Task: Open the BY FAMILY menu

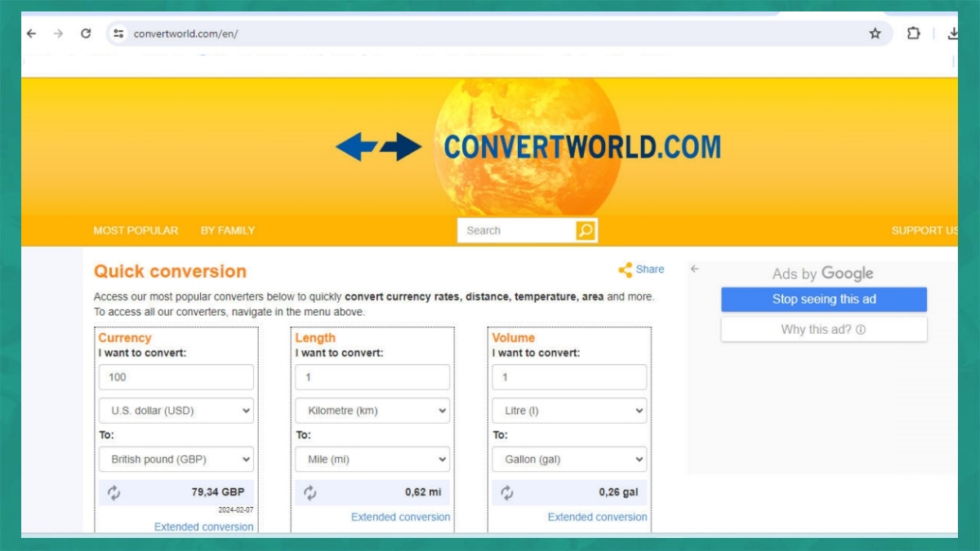Action: pos(227,230)
